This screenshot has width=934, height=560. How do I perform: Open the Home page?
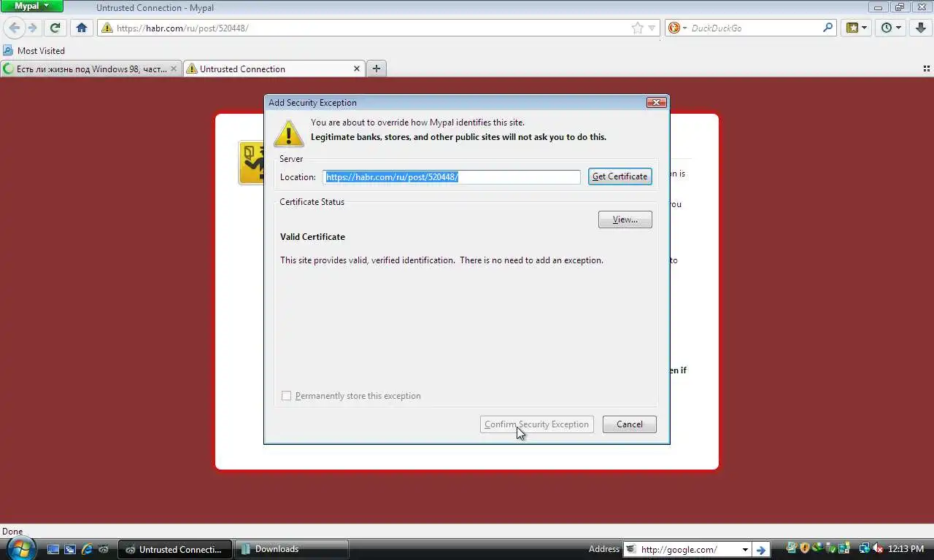82,28
